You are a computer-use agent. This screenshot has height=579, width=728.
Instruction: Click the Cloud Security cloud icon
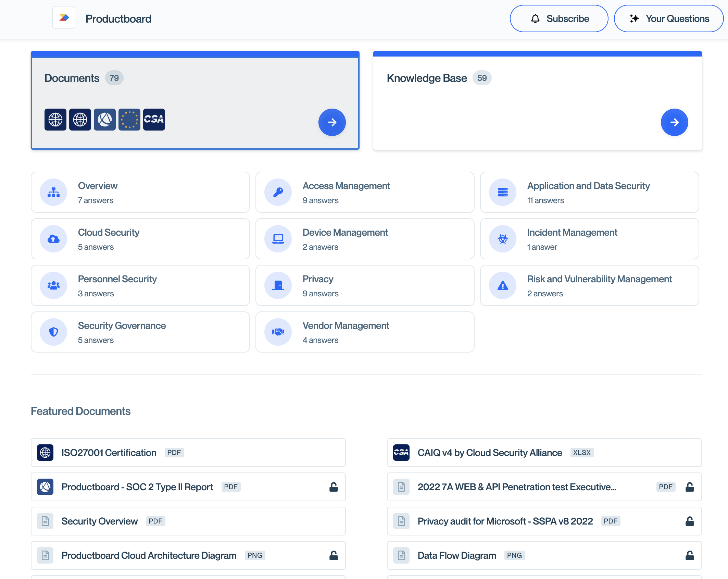click(53, 239)
